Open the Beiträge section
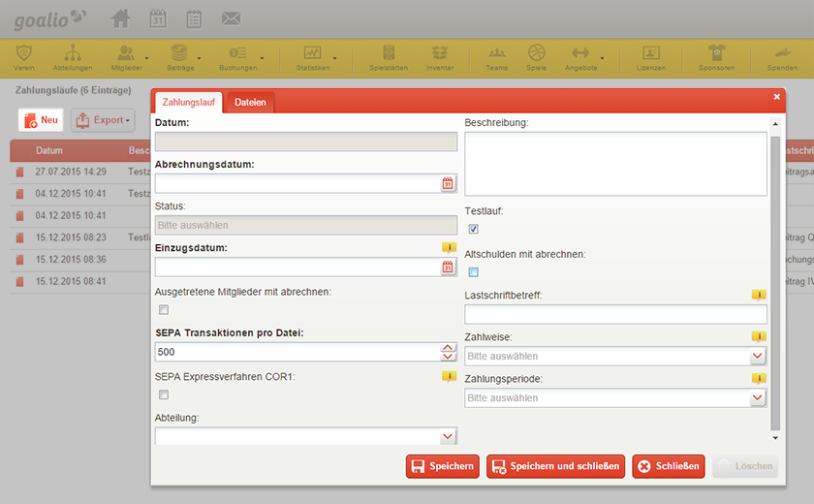Screen dimensions: 814x504 (x=180, y=57)
